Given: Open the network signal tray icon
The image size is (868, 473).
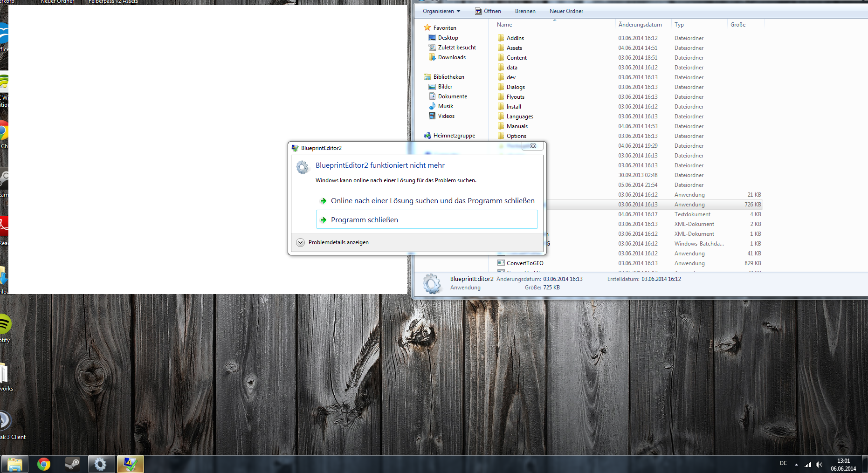Looking at the screenshot, I should [808, 465].
